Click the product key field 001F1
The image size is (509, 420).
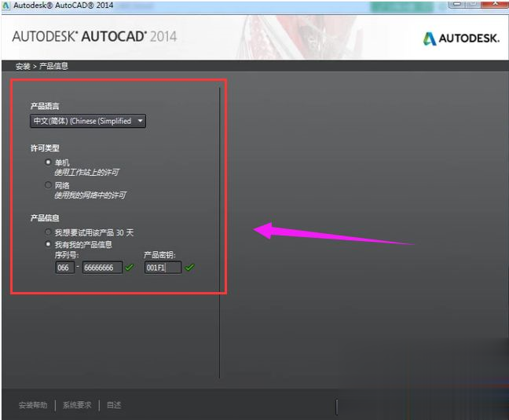163,268
